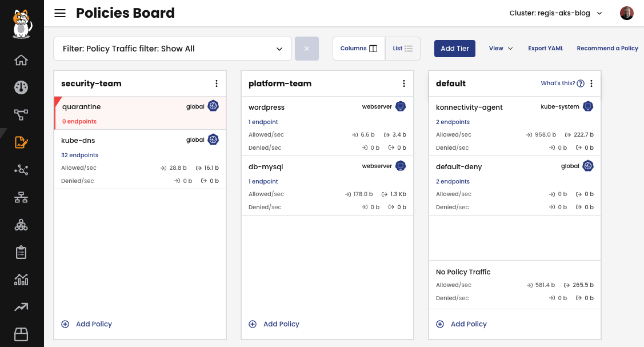
Task: Open the box-shaped sidebar icon at bottom
Action: point(21,334)
